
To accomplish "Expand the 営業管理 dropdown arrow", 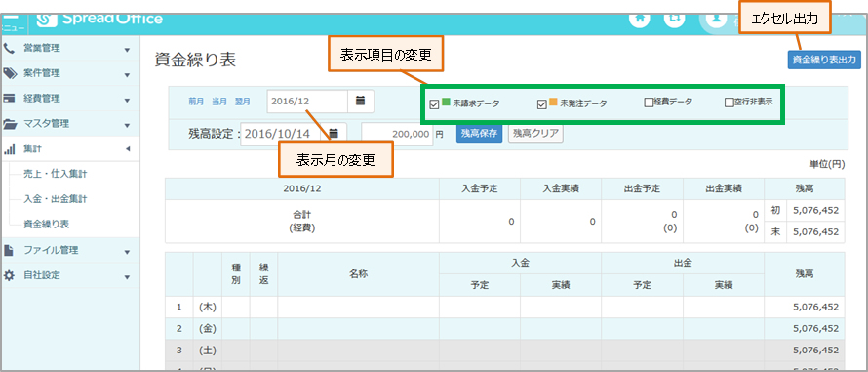I will tap(128, 50).
